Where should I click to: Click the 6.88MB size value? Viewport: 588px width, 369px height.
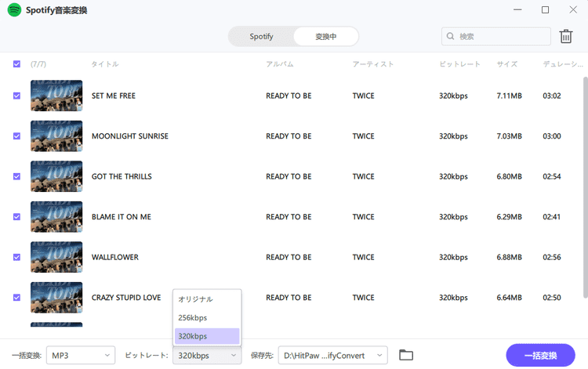[x=510, y=257]
